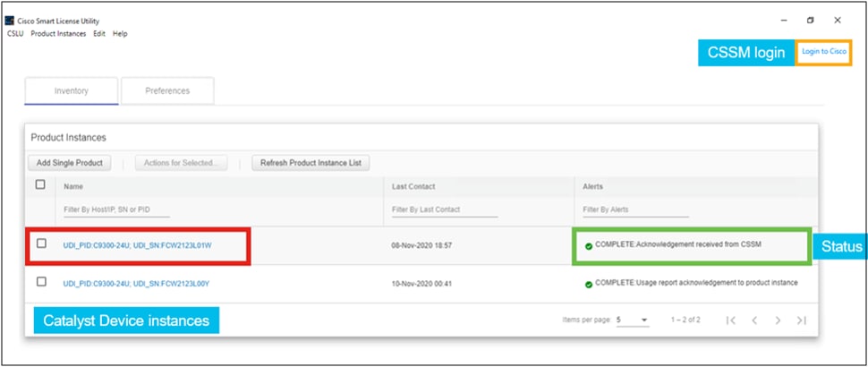Go to previous page arrow

pos(754,320)
